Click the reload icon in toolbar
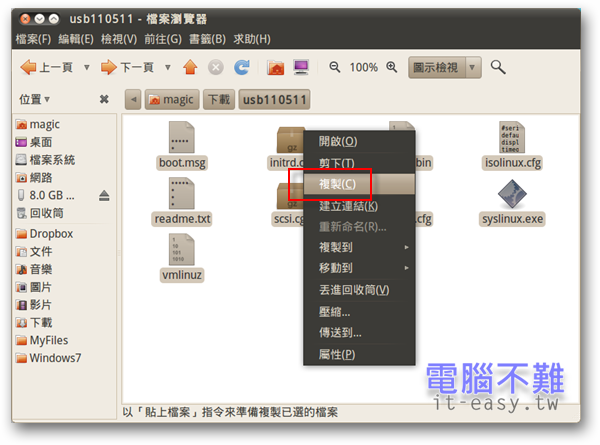Image resolution: width=600 pixels, height=445 pixels. pyautogui.click(x=241, y=68)
